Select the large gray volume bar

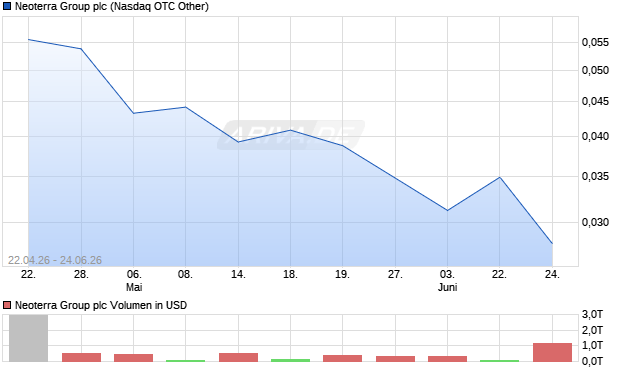(x=28, y=338)
